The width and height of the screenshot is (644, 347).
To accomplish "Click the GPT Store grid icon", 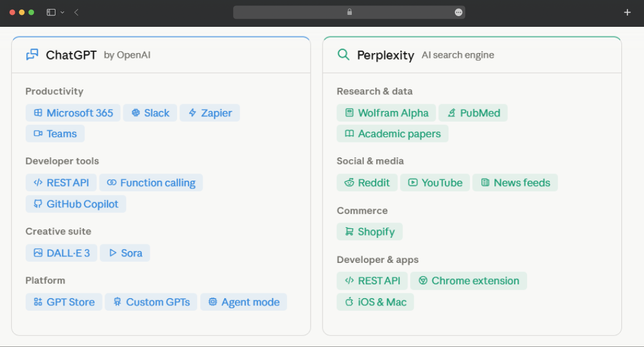I will click(x=38, y=302).
